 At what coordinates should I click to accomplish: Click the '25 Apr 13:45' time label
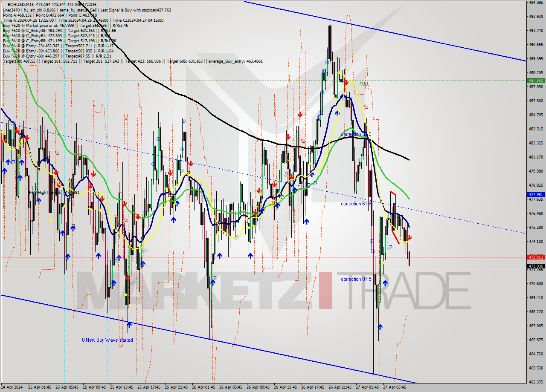pyautogui.click(x=122, y=388)
